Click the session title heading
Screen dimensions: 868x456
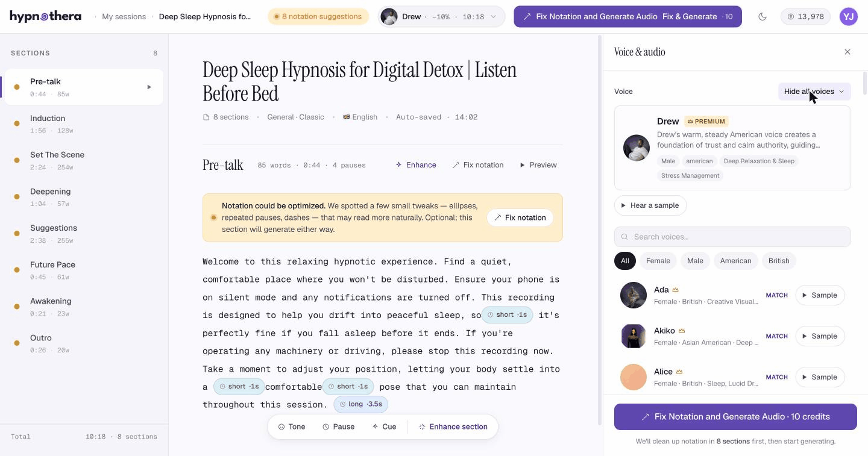coord(360,81)
